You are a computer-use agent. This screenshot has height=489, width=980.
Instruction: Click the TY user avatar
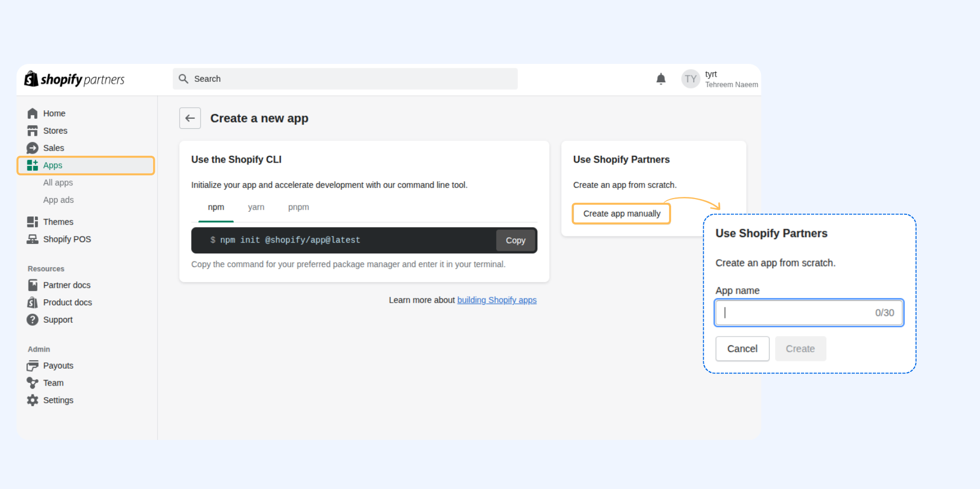(691, 79)
